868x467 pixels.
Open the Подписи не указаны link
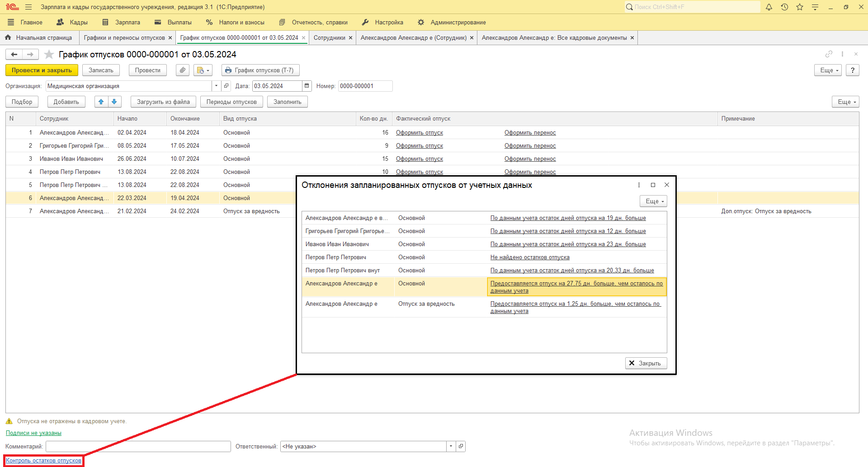33,433
